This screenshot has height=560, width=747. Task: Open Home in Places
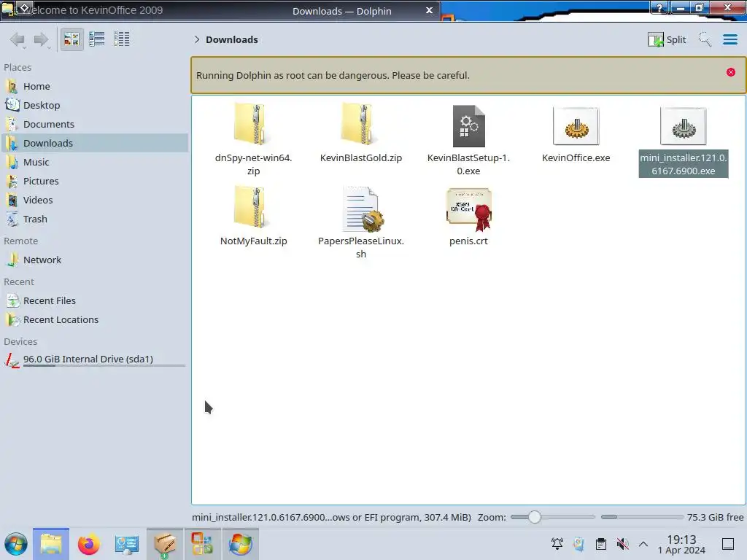[94, 86]
